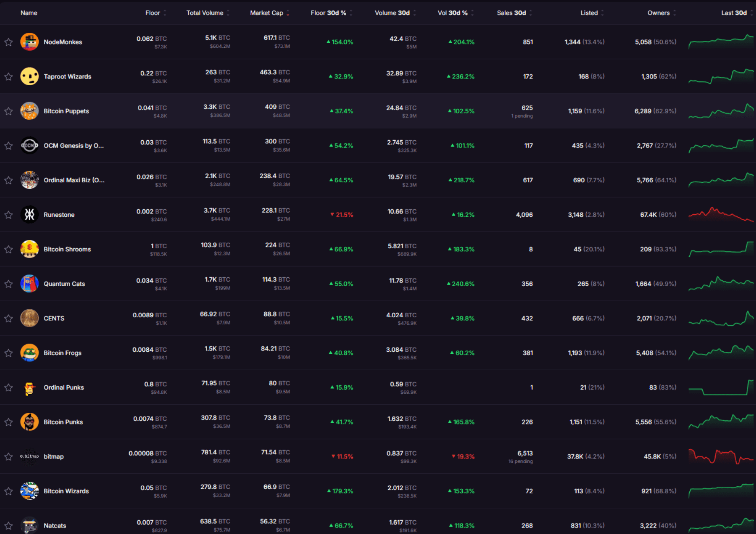Screen dimensions: 756x534
Task: Favorite NodeMonkes with the star toggle
Action: [8, 42]
